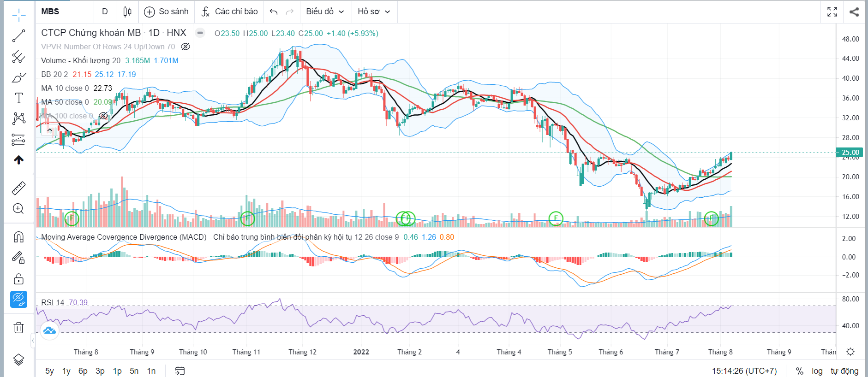Toggle the log scale option
The height and width of the screenshot is (377, 868).
(817, 371)
